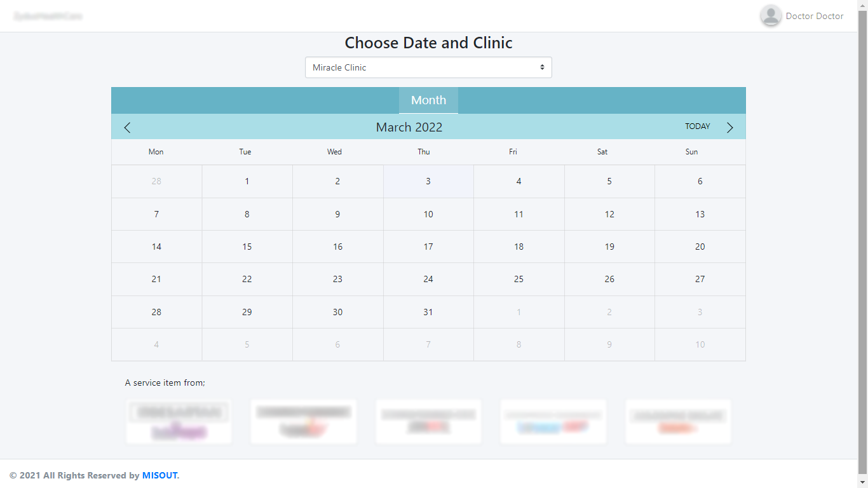Go to next month with right chevron
Screen dimensions: 868x488
coord(729,128)
